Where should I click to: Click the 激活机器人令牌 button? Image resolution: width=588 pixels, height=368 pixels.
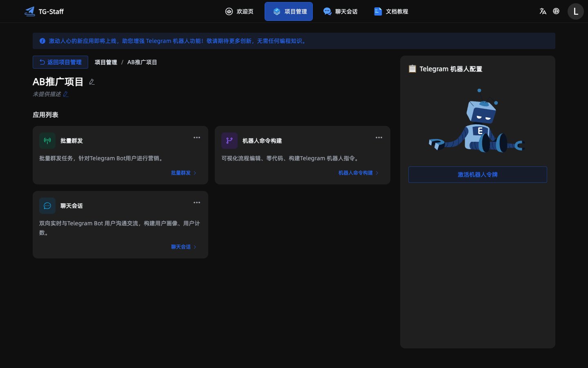click(478, 175)
